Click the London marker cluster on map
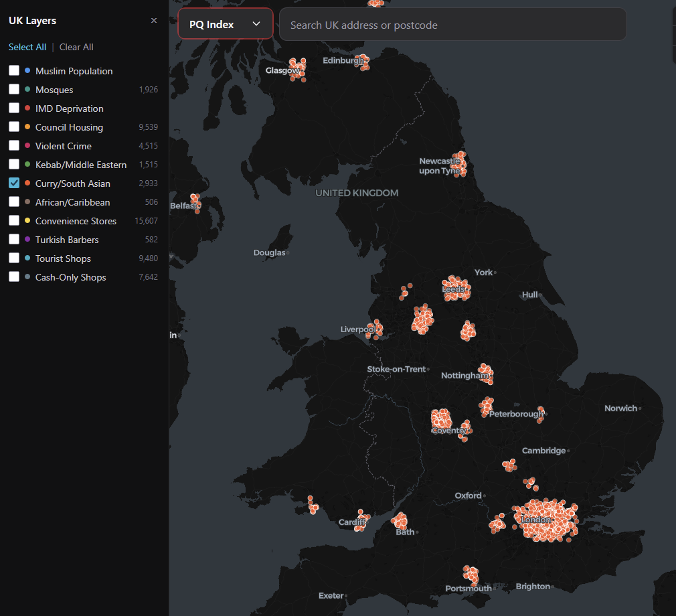The width and height of the screenshot is (676, 616). point(545,520)
